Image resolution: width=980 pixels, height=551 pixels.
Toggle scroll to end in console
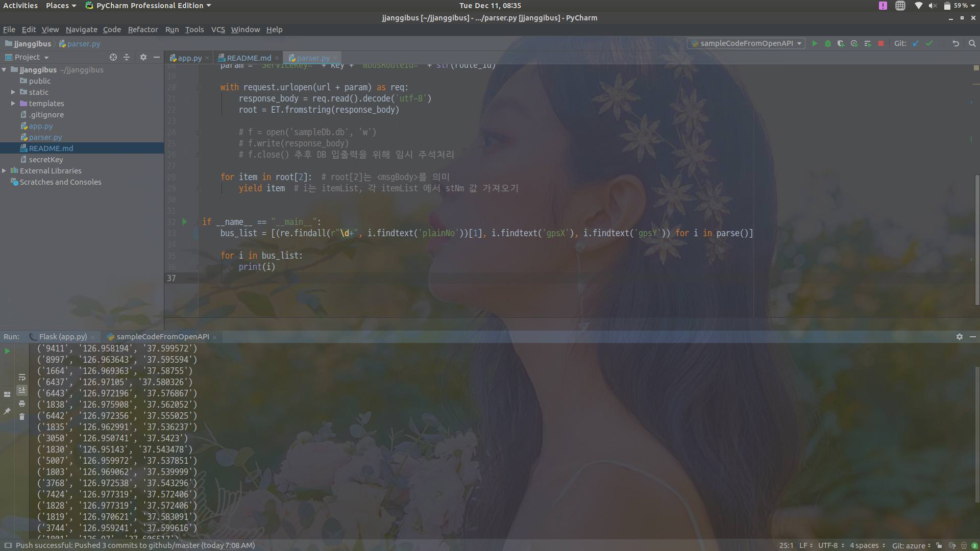coord(22,390)
